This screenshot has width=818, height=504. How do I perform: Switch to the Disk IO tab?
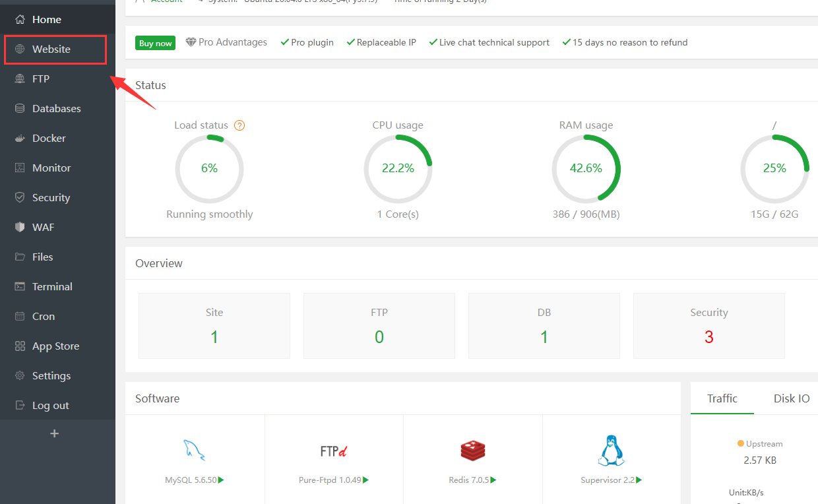[791, 398]
